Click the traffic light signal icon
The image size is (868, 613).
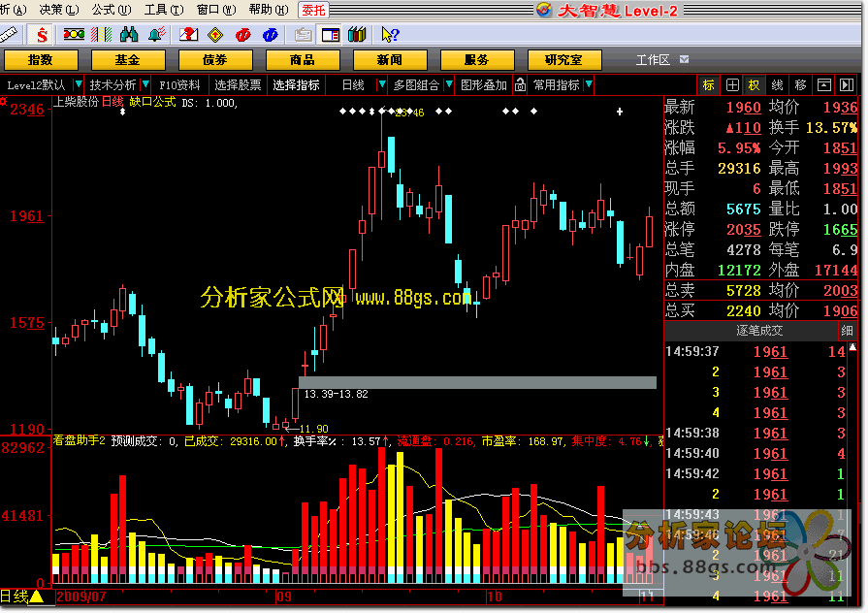click(74, 35)
